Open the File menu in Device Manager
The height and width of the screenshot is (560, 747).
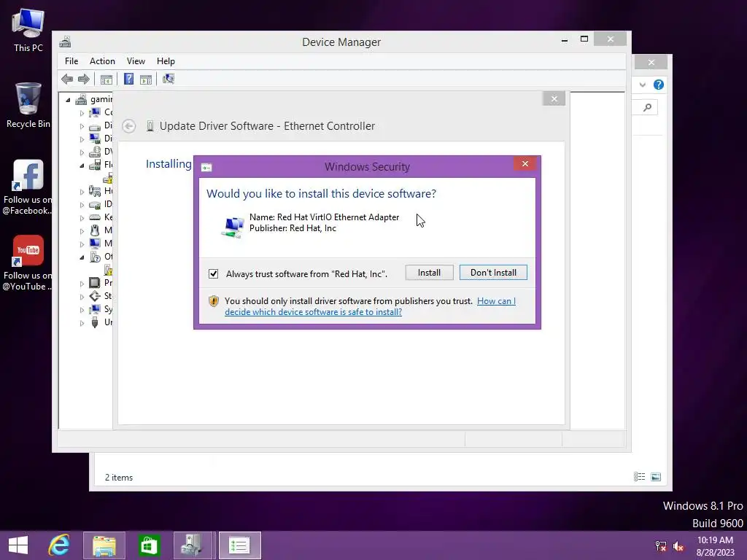71,61
